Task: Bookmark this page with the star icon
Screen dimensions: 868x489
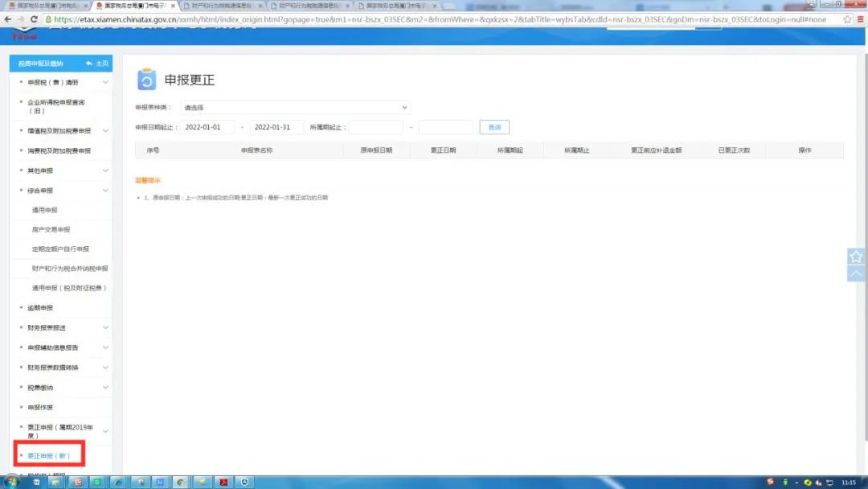Action: coord(847,19)
